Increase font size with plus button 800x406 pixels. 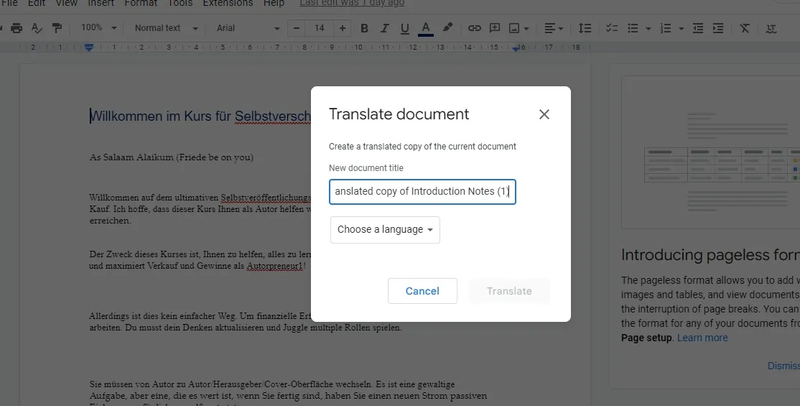(x=342, y=28)
